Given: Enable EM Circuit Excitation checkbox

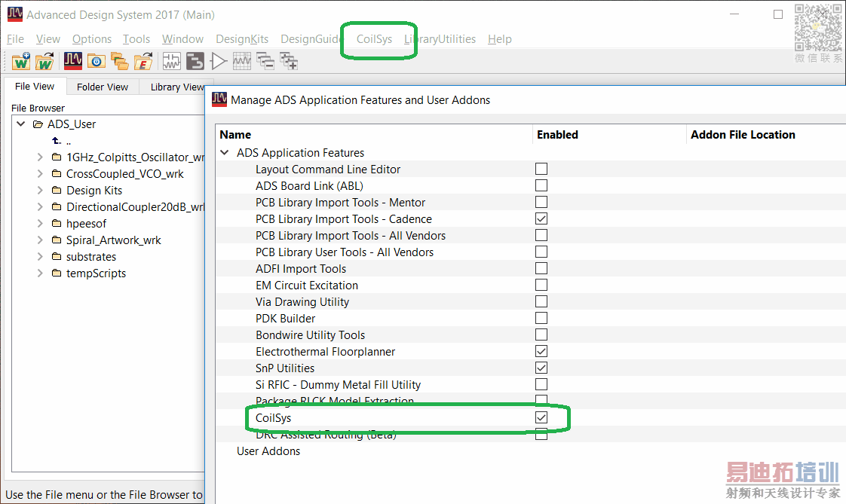Looking at the screenshot, I should point(541,285).
